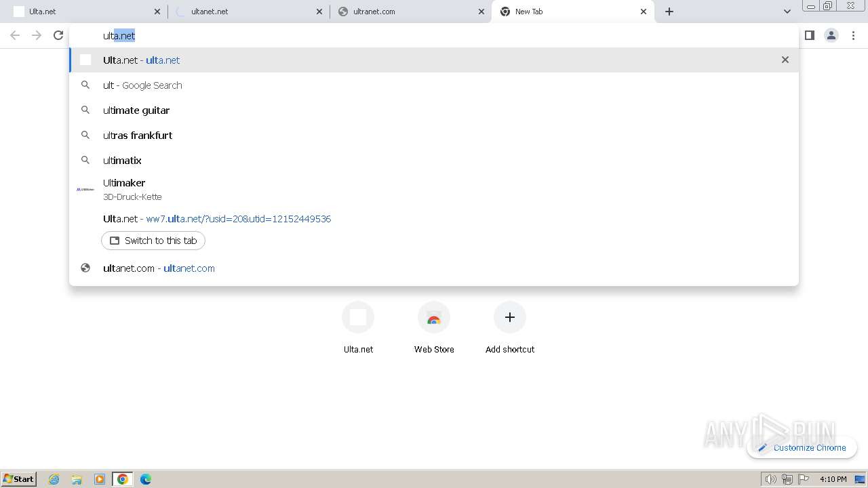
Task: Close the New Tab tab
Action: (x=644, y=12)
